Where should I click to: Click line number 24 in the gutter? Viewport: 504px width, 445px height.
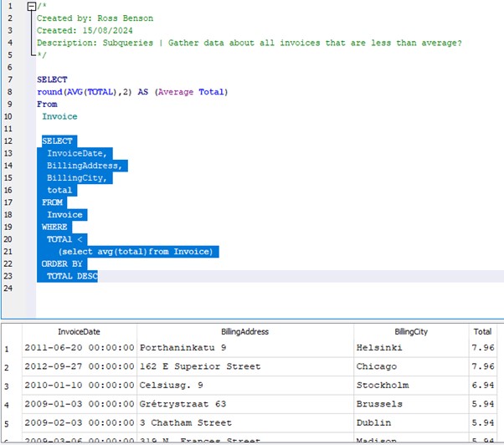point(8,288)
